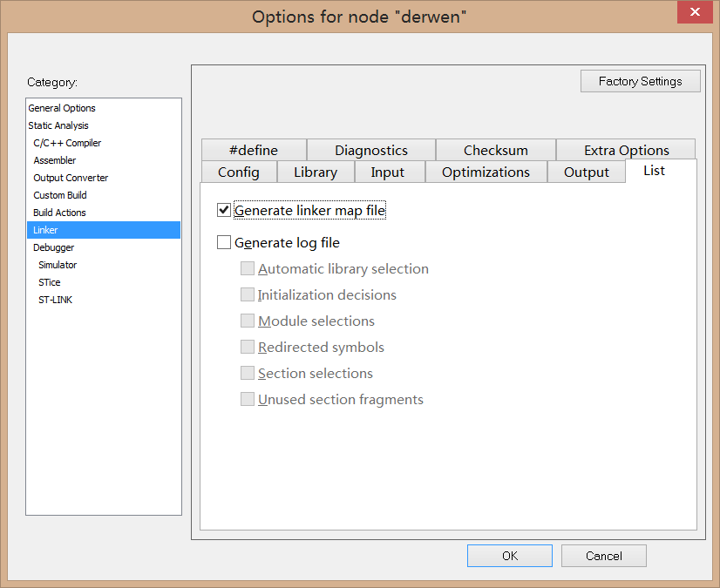
Task: Switch to the Output tab
Action: click(x=586, y=172)
